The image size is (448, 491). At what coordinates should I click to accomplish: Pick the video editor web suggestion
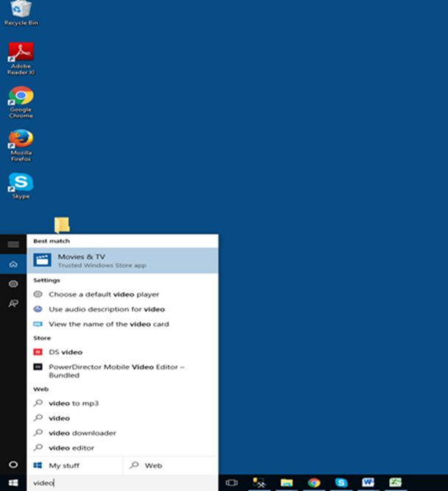click(x=122, y=448)
